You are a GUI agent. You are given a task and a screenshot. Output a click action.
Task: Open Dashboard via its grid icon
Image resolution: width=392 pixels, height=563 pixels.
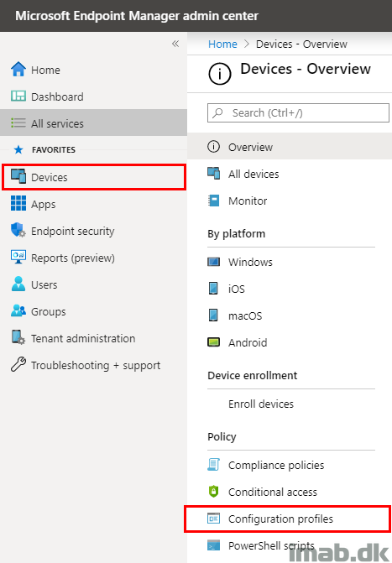[x=18, y=96]
